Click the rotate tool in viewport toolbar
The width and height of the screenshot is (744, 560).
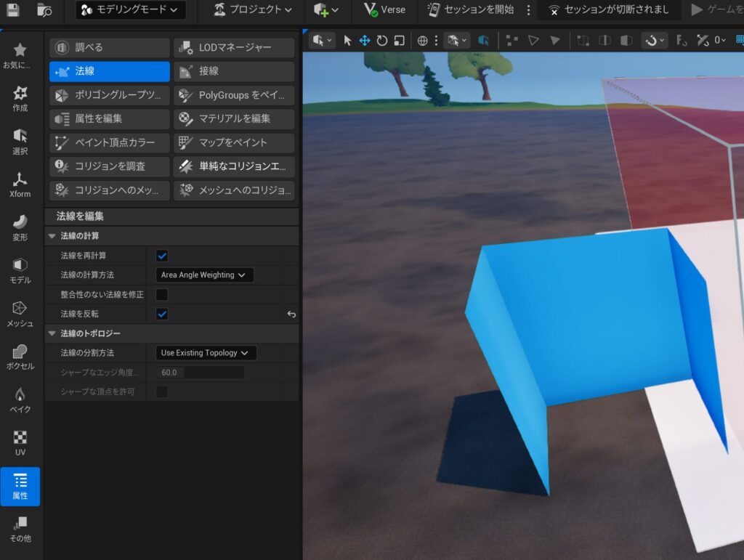pyautogui.click(x=382, y=41)
